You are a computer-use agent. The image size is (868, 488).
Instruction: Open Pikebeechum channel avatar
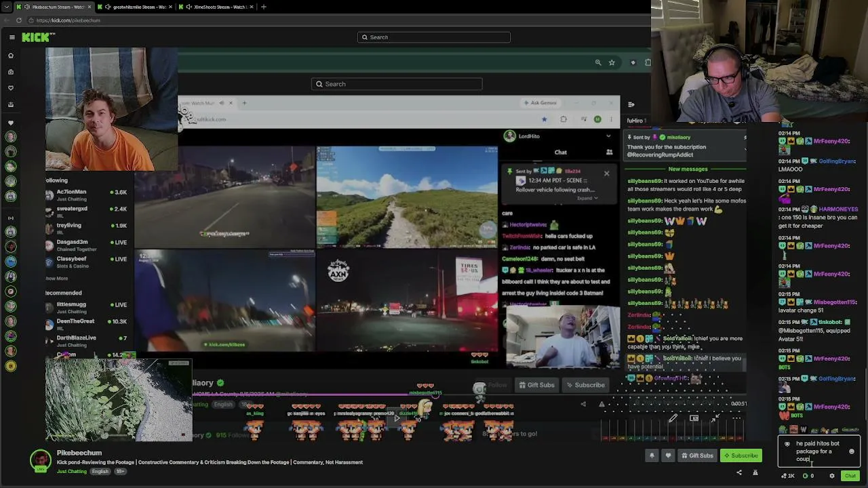coord(41,460)
